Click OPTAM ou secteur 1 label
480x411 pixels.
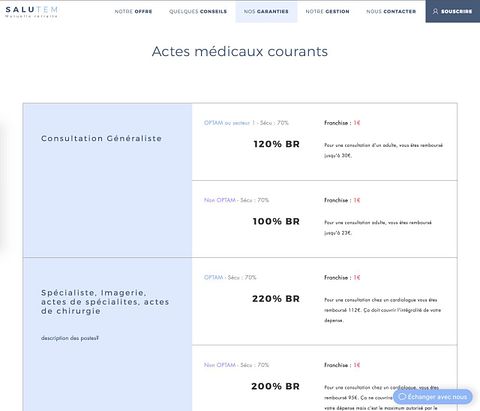click(229, 123)
